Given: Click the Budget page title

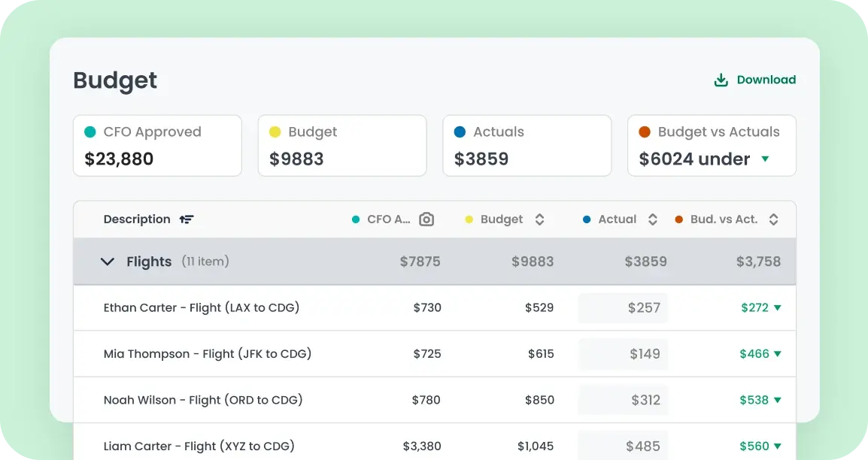Looking at the screenshot, I should pos(114,80).
